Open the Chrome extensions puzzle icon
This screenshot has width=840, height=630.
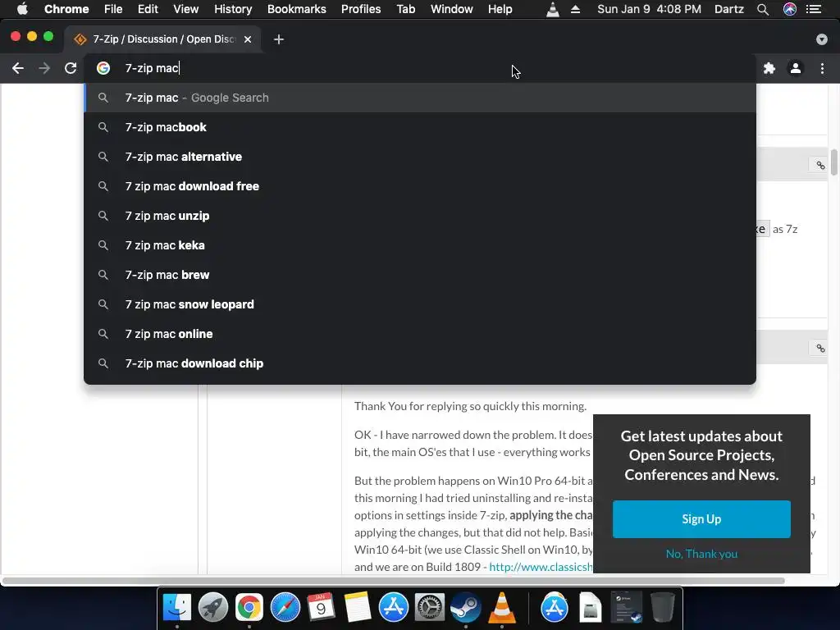[769, 68]
